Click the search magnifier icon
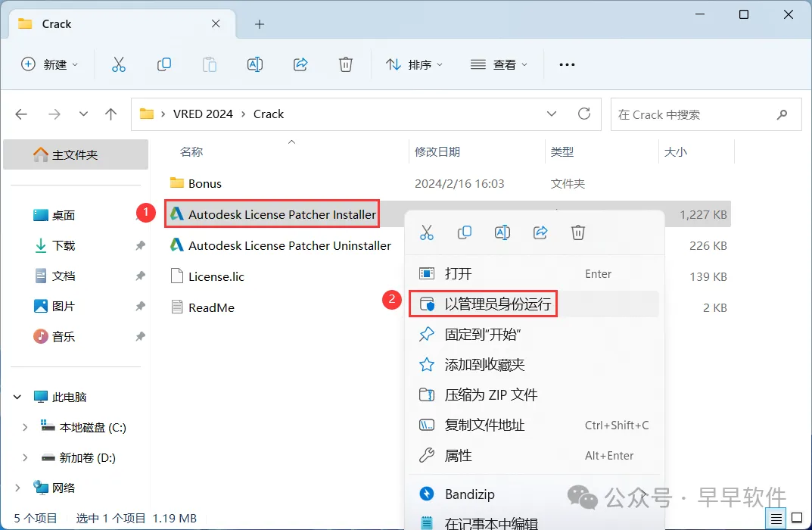 [x=782, y=114]
